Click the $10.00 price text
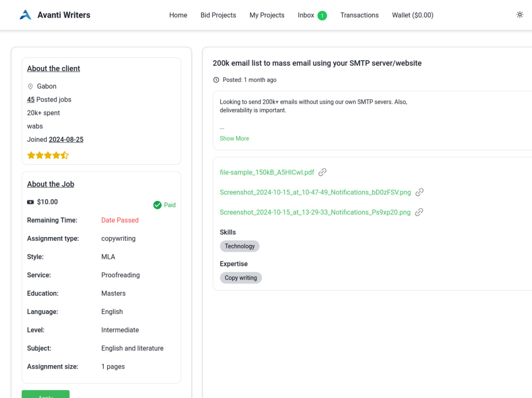 (x=47, y=202)
